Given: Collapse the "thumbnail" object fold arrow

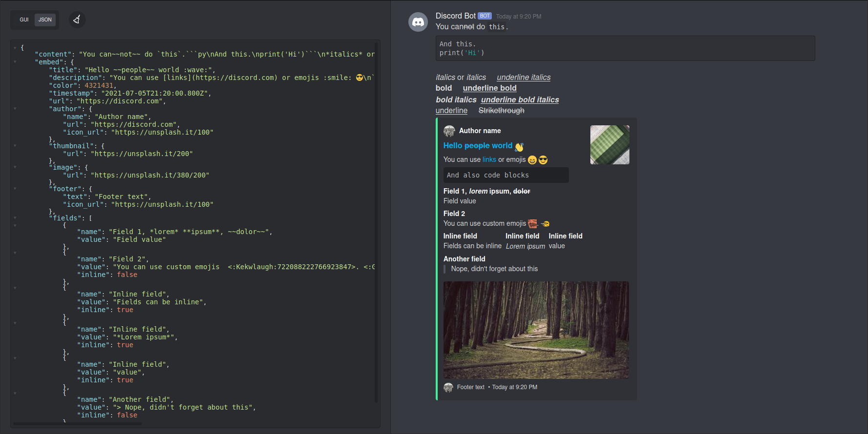Looking at the screenshot, I should pyautogui.click(x=15, y=146).
